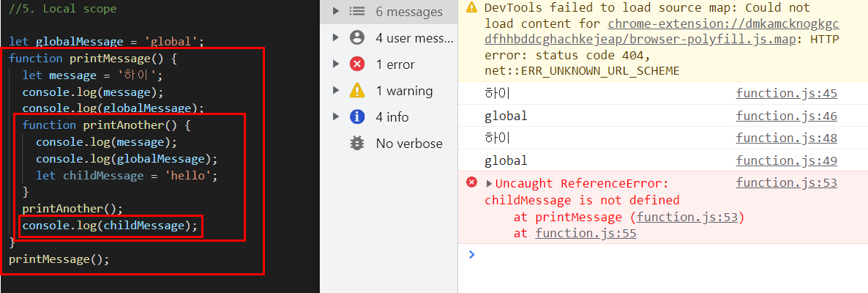Open the function.js:46 source link

786,116
